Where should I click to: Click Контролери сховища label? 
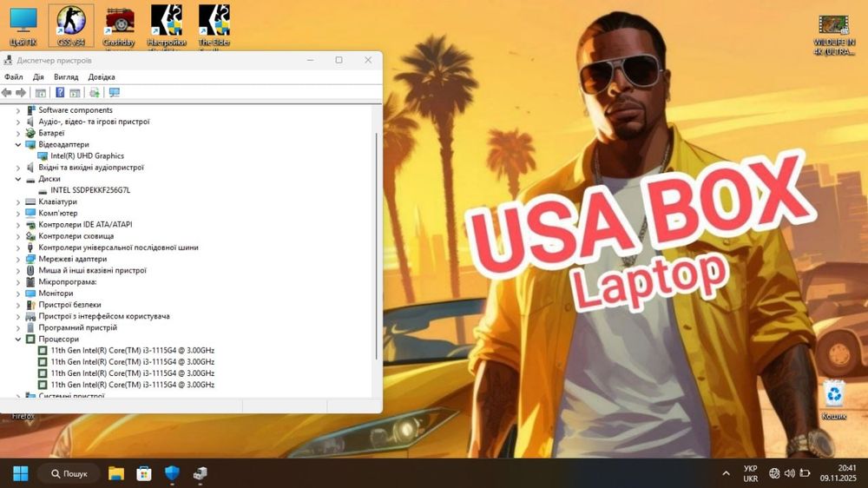tap(76, 236)
